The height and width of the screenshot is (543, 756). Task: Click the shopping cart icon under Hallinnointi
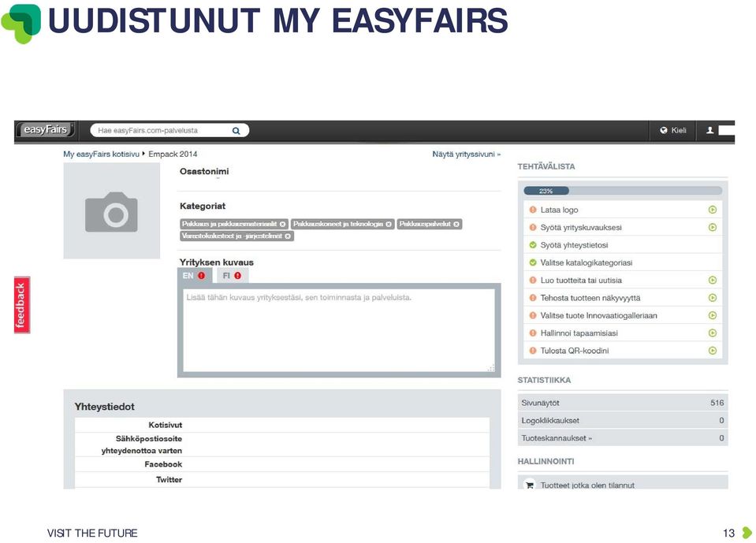click(530, 485)
